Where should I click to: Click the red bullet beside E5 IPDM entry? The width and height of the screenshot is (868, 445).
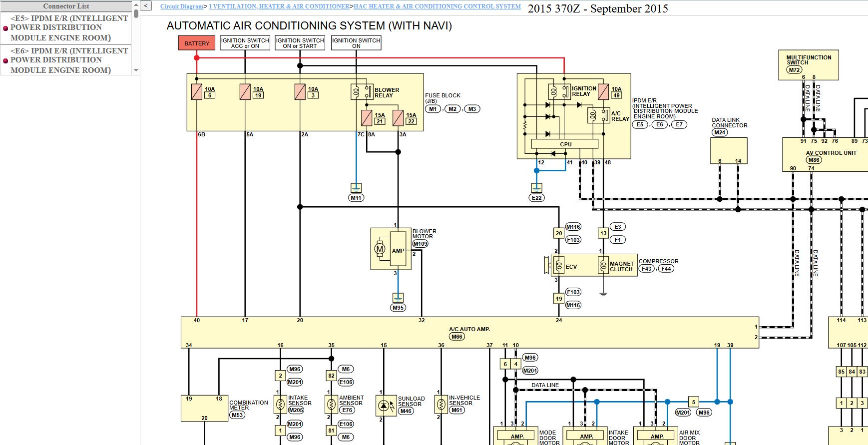pos(5,28)
